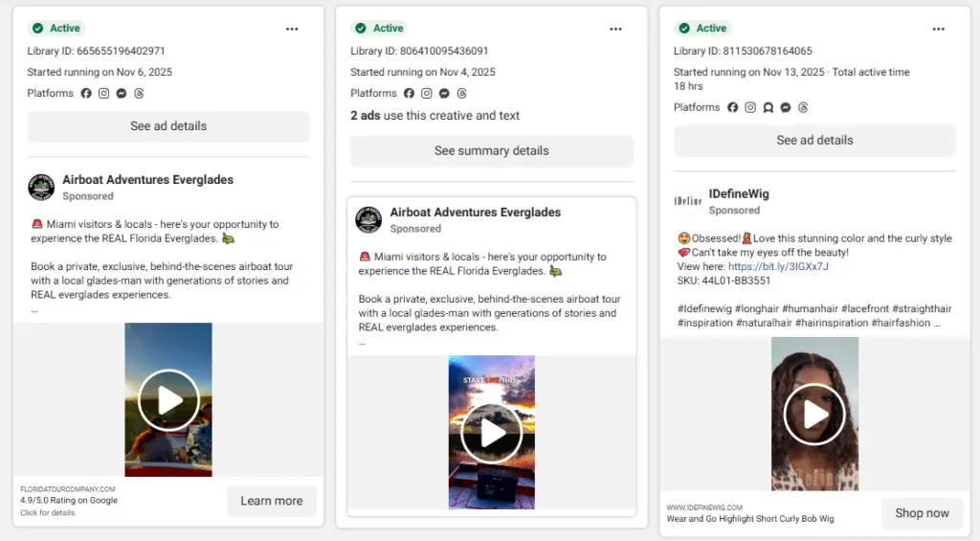The width and height of the screenshot is (980, 541).
Task: Click Facebook platform icon on IDefineWig ad
Action: coord(732,107)
